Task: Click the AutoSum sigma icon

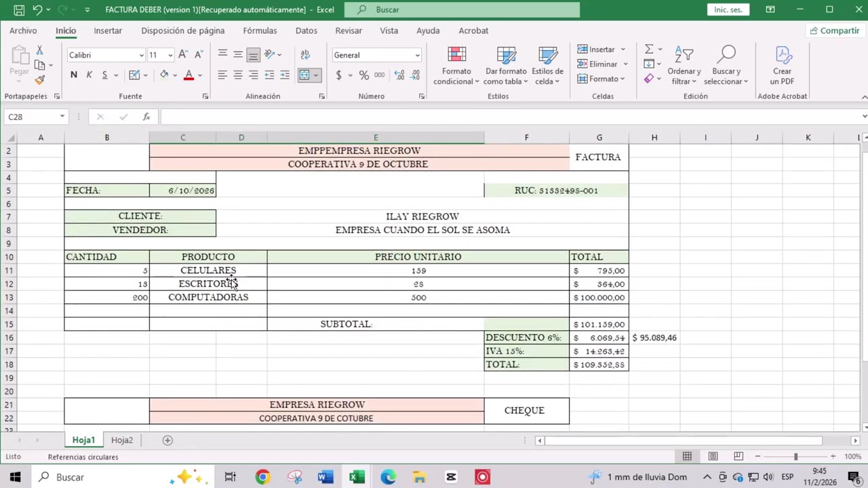Action: tap(649, 49)
